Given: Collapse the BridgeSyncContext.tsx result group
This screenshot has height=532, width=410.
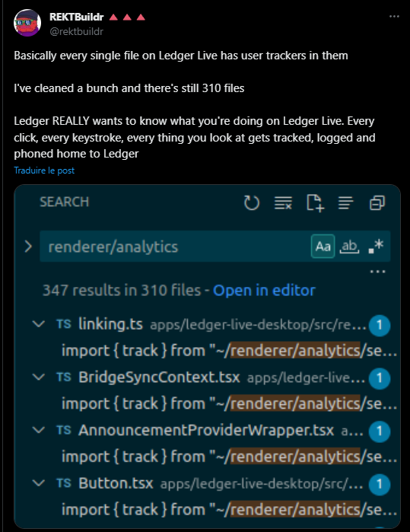Looking at the screenshot, I should point(39,377).
